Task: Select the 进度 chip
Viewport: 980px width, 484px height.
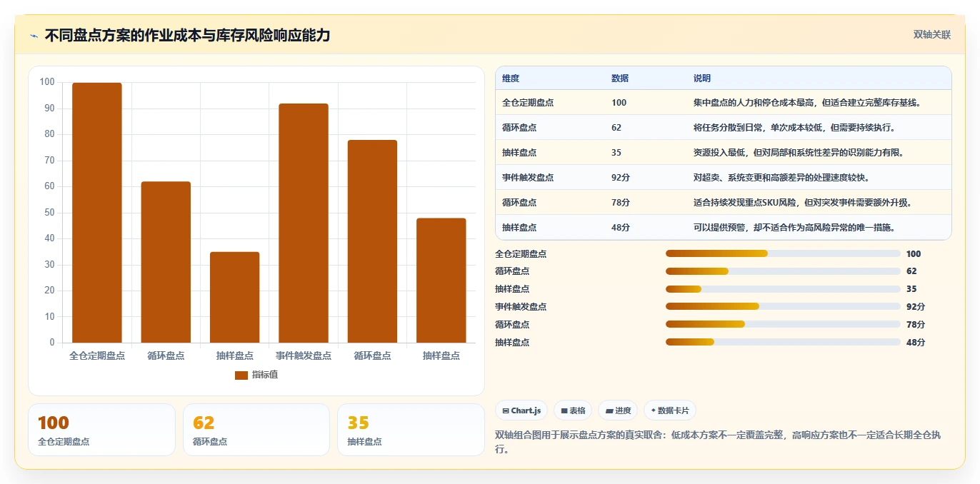Action: (618, 410)
